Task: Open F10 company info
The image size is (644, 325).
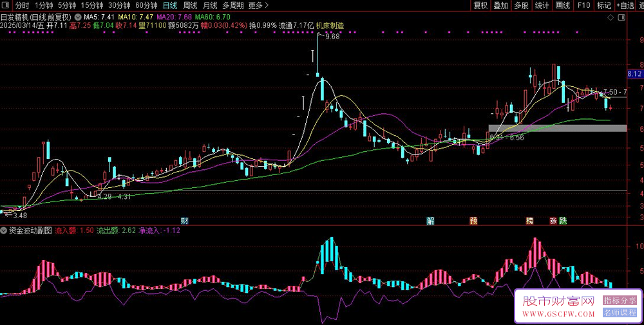Action: tap(583, 5)
